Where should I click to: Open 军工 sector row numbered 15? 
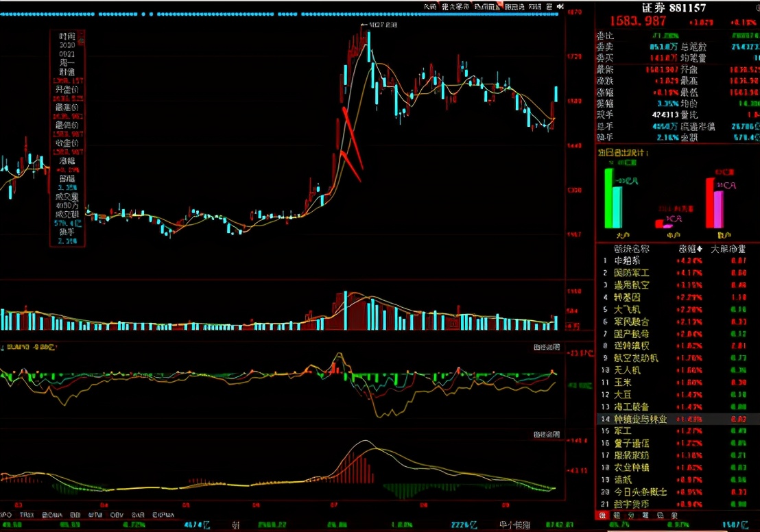(x=678, y=431)
